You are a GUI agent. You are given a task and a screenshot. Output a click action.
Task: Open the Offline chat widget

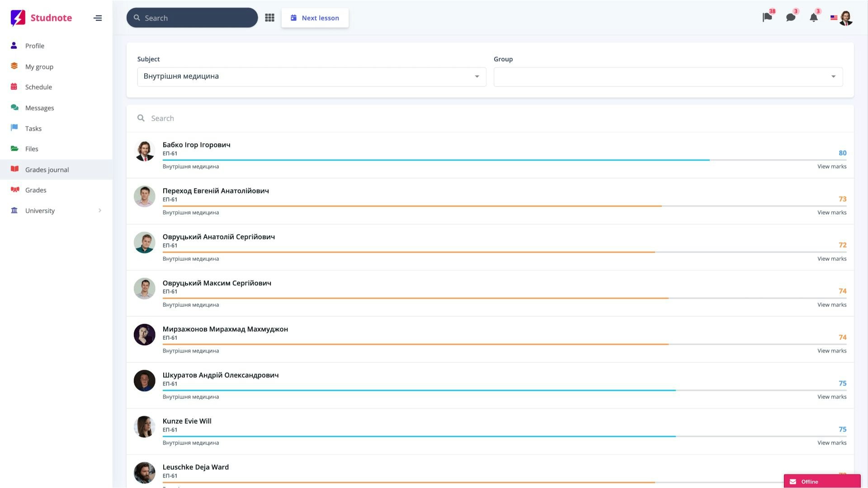click(821, 482)
